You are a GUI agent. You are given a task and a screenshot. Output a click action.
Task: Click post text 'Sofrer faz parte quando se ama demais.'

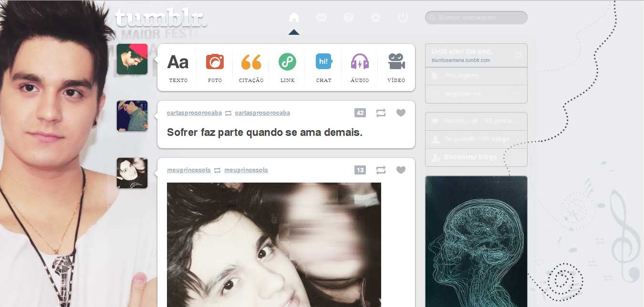[x=265, y=133]
